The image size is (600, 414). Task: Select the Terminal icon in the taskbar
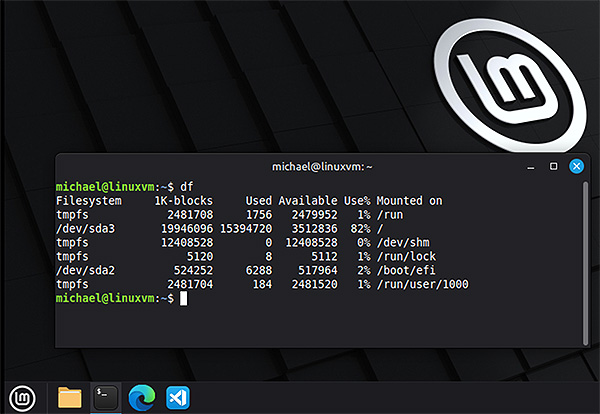106,398
